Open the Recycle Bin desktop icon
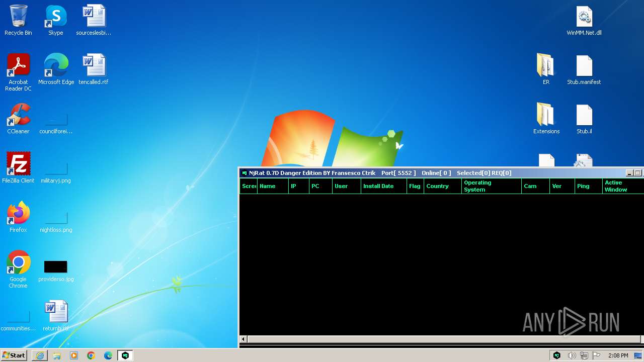The width and height of the screenshot is (644, 362). click(18, 21)
